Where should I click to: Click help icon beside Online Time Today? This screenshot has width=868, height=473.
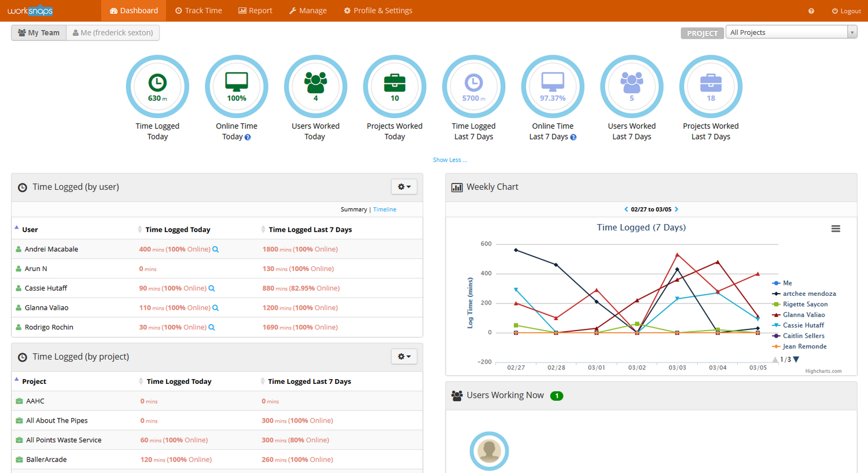pyautogui.click(x=248, y=137)
